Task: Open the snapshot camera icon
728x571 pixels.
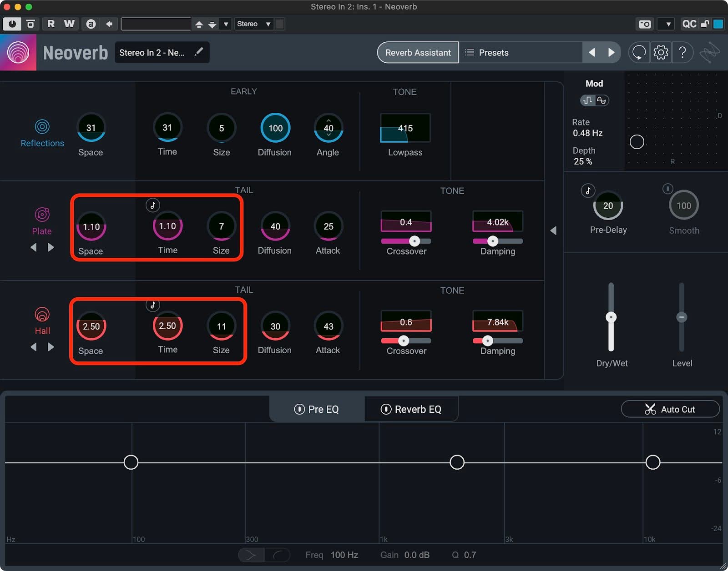Action: point(645,24)
